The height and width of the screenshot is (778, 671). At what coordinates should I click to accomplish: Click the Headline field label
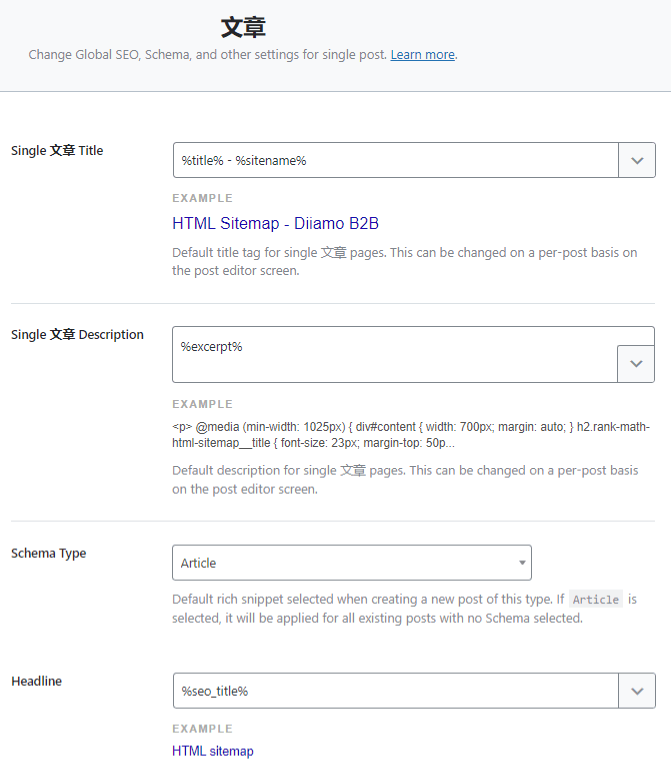pos(36,681)
